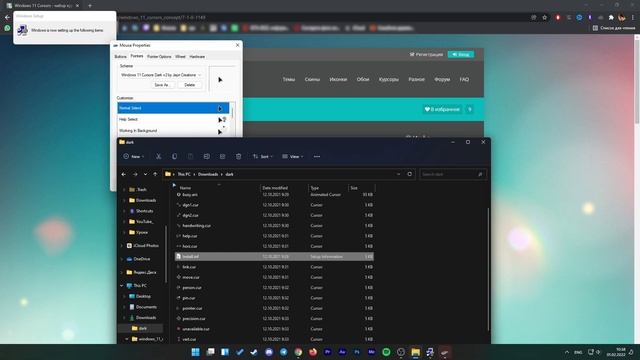The width and height of the screenshot is (640, 360).
Task: Switch to Buttons tab in Mouse Properties
Action: point(120,57)
